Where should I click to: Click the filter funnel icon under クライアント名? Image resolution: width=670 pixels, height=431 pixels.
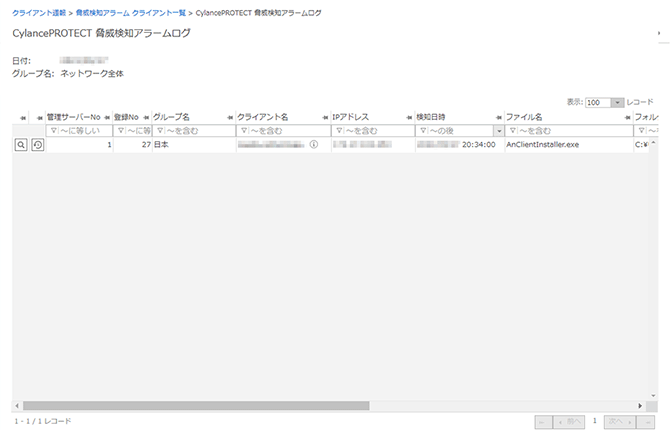(x=242, y=131)
